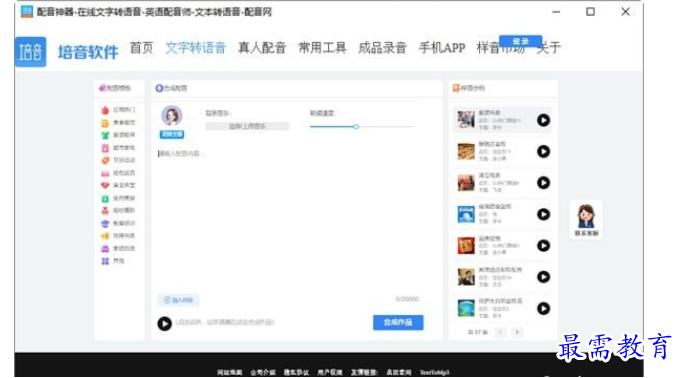680x378 pixels.
Task: Choose the green shirt clothing category icon
Action: tap(105, 135)
